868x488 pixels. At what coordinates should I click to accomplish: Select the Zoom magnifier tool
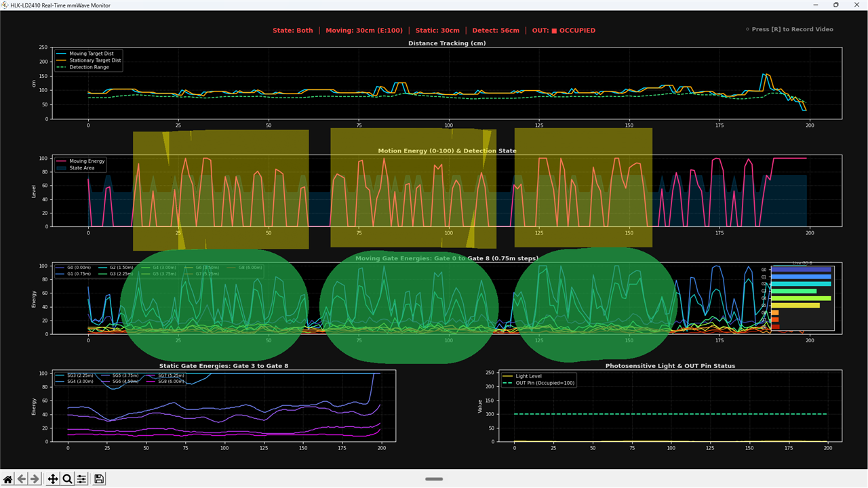(x=67, y=479)
